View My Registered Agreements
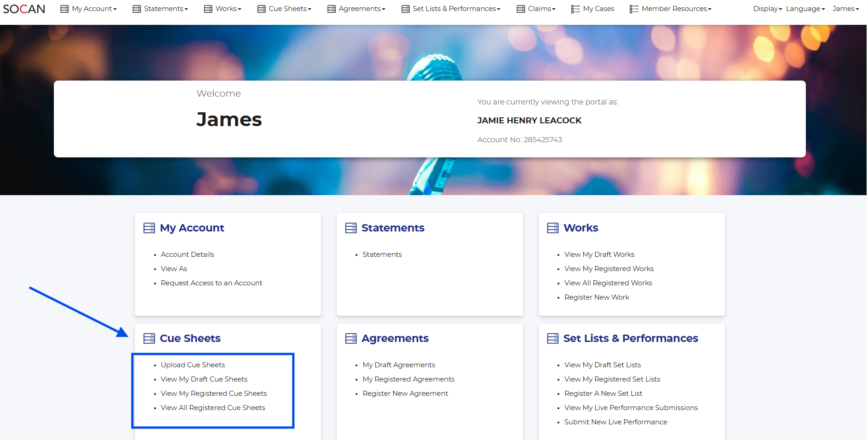The width and height of the screenshot is (868, 440). coord(408,379)
